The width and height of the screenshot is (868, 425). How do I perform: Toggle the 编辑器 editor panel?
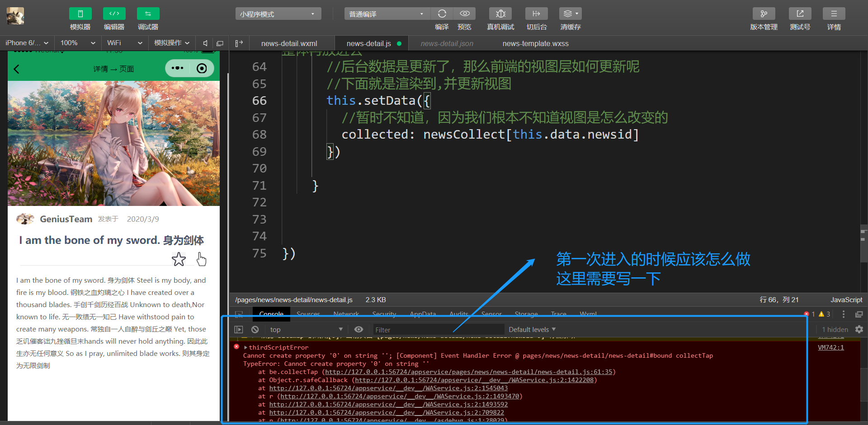click(x=114, y=14)
